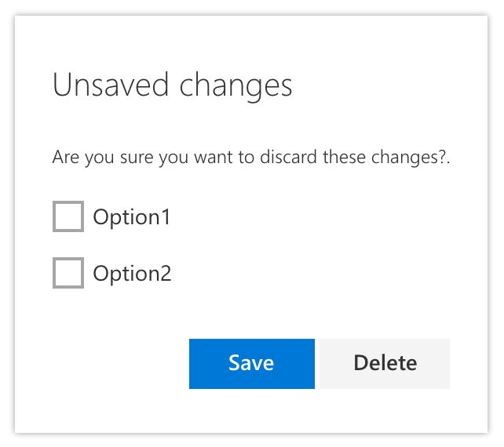Click the word 'Unsaved' in heading
The height and width of the screenshot is (447, 504).
click(x=111, y=85)
